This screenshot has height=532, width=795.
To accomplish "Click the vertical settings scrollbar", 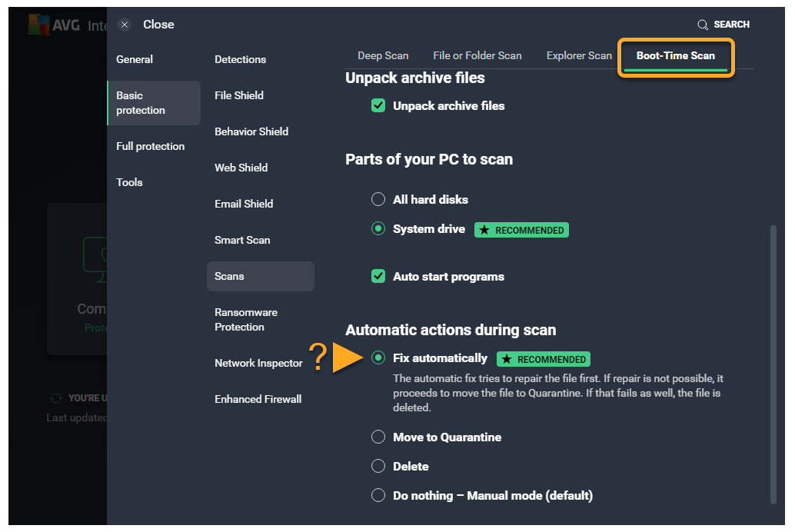I will pyautogui.click(x=771, y=361).
